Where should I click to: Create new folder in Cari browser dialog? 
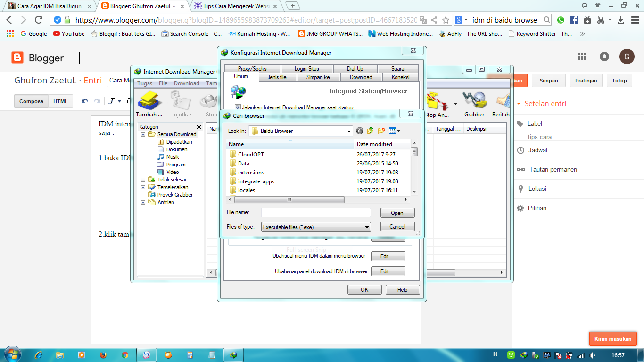point(381,131)
